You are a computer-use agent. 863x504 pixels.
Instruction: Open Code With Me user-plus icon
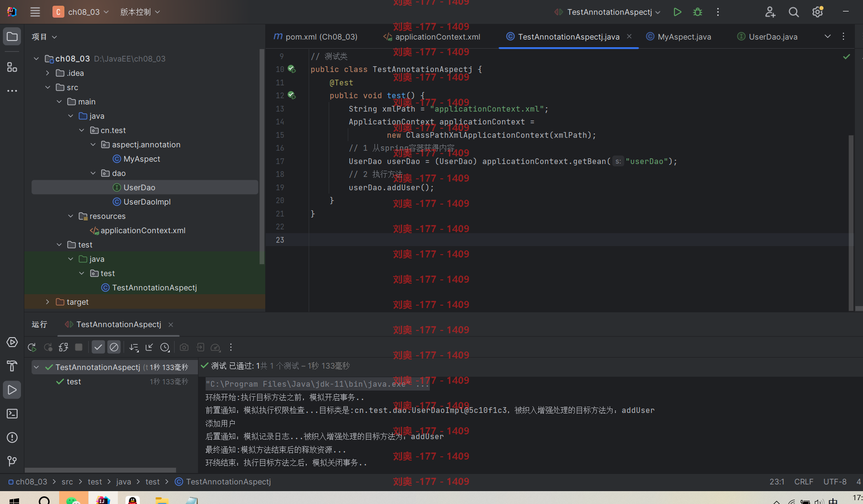(770, 12)
